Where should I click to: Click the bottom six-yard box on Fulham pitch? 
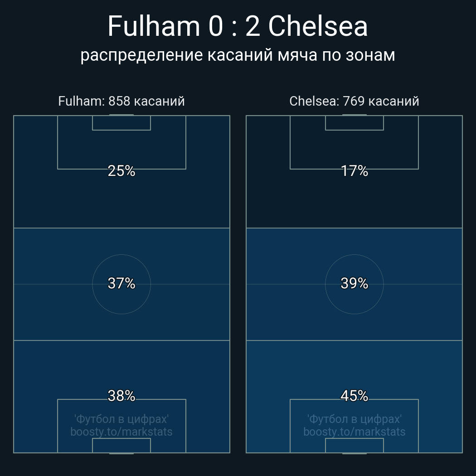[121, 445]
